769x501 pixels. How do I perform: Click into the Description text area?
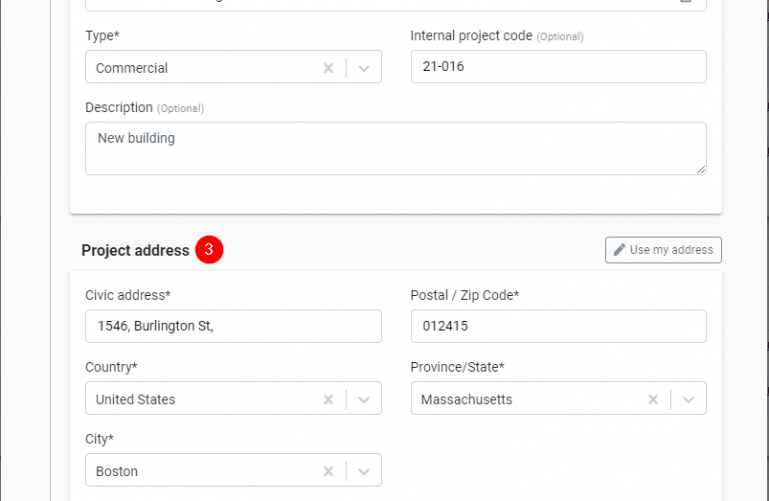pyautogui.click(x=396, y=149)
